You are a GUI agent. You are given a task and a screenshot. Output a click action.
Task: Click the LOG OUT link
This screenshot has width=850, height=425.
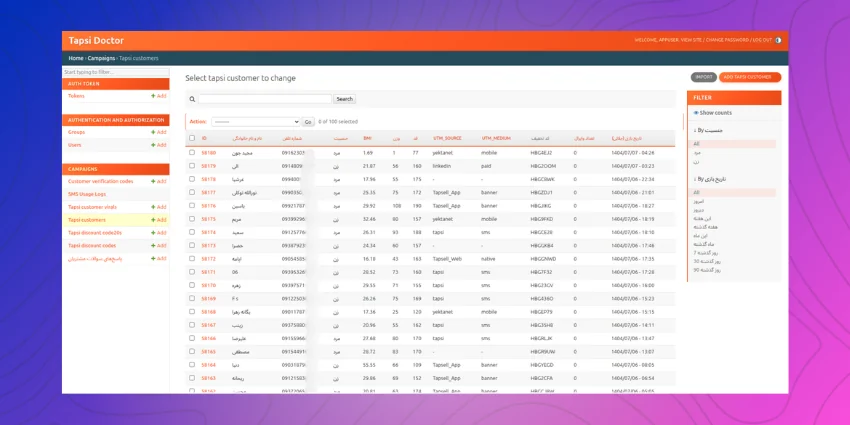tap(762, 40)
